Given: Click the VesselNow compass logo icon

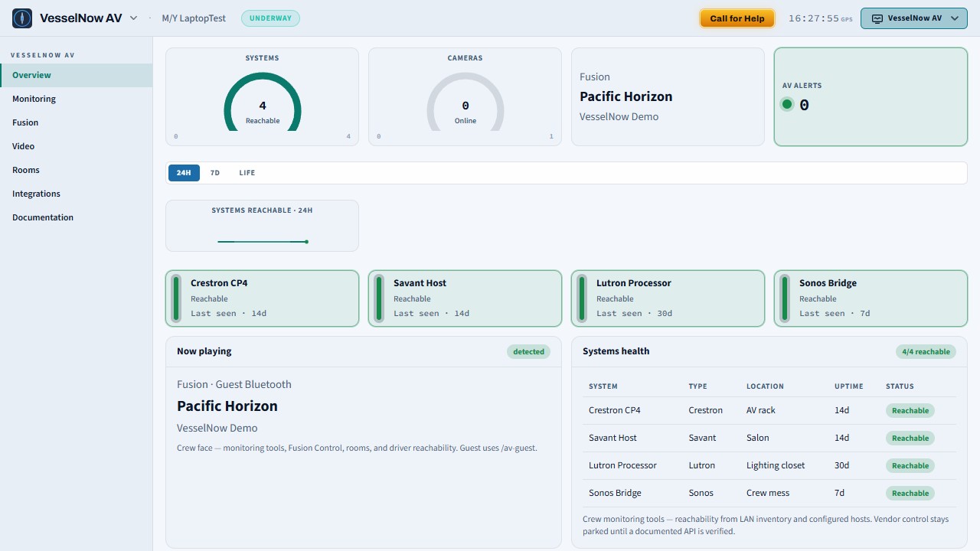Looking at the screenshot, I should pos(22,18).
